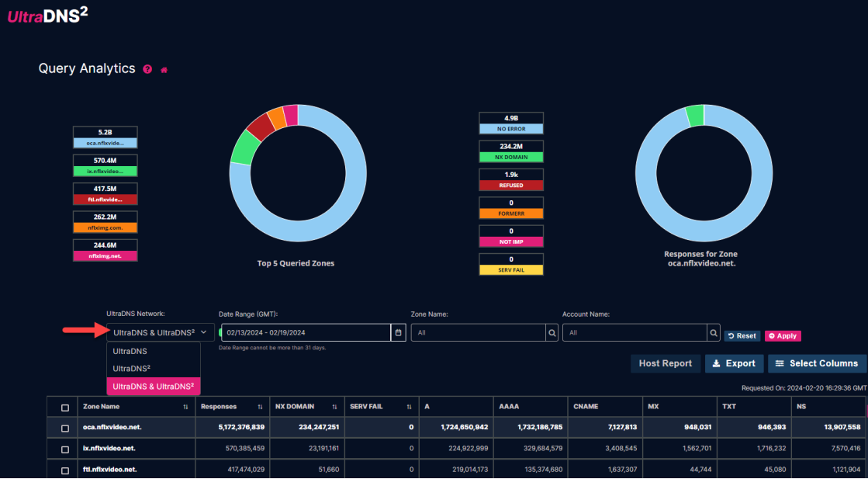This screenshot has height=479, width=868.
Task: Click the MX column header
Action: (x=680, y=407)
